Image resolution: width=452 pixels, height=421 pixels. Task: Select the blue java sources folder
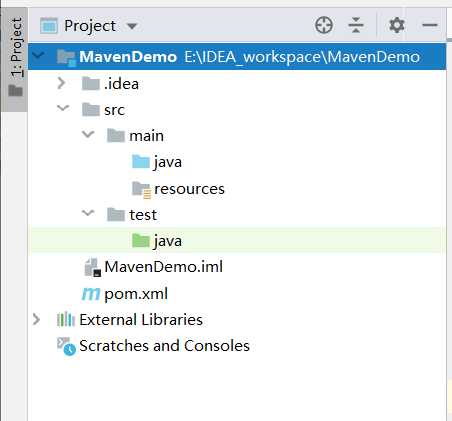237,162
